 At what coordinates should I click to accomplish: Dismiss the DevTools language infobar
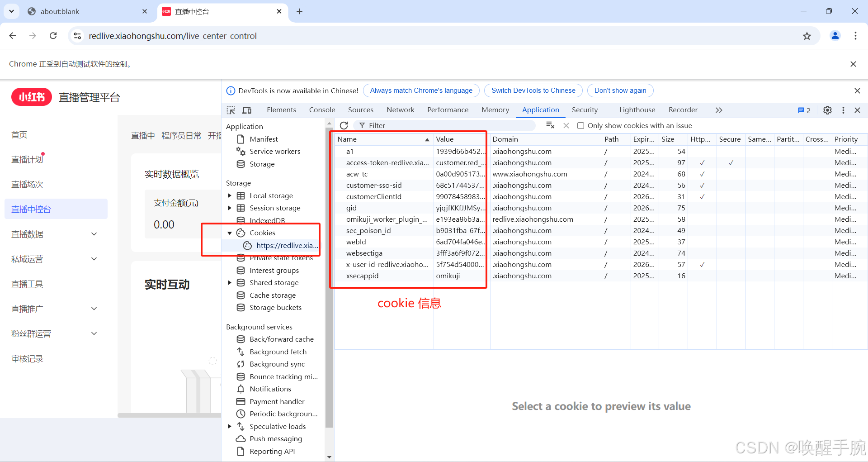(x=857, y=90)
